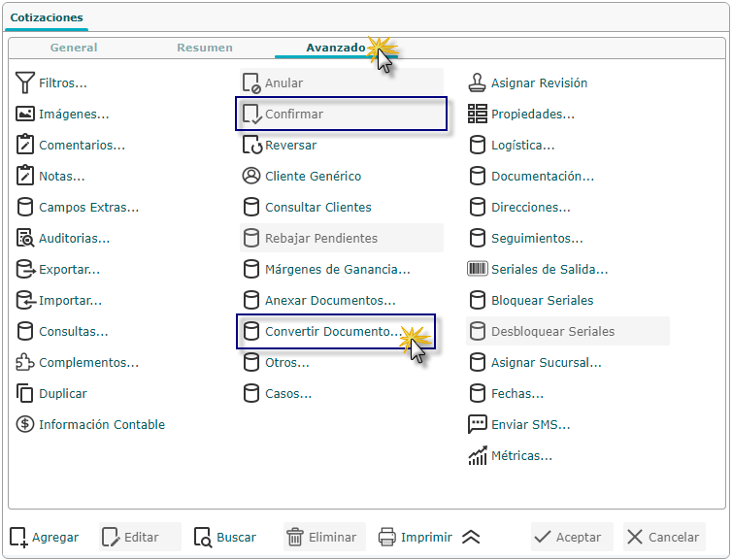Open Anexar Documentos option
Screen dimensions: 733x560
click(318, 300)
